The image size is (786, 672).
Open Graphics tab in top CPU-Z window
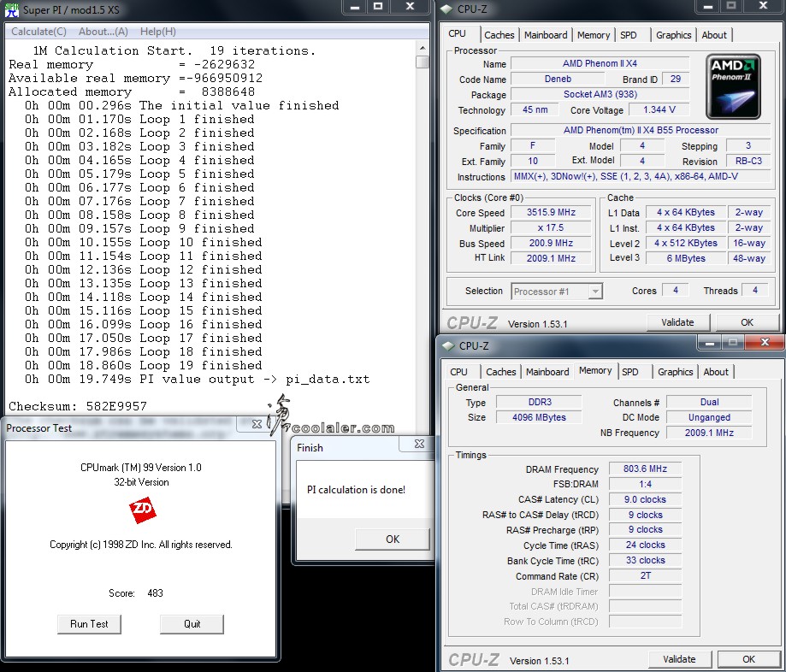[x=674, y=35]
